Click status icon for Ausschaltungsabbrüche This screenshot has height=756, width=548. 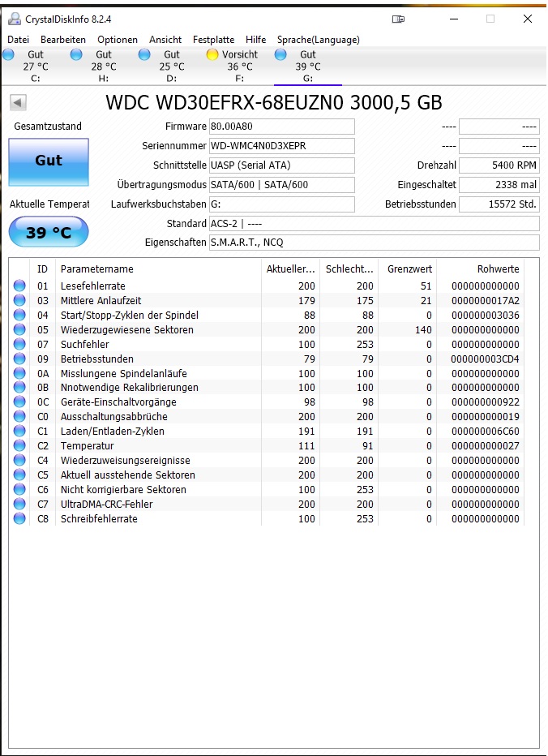pos(19,416)
